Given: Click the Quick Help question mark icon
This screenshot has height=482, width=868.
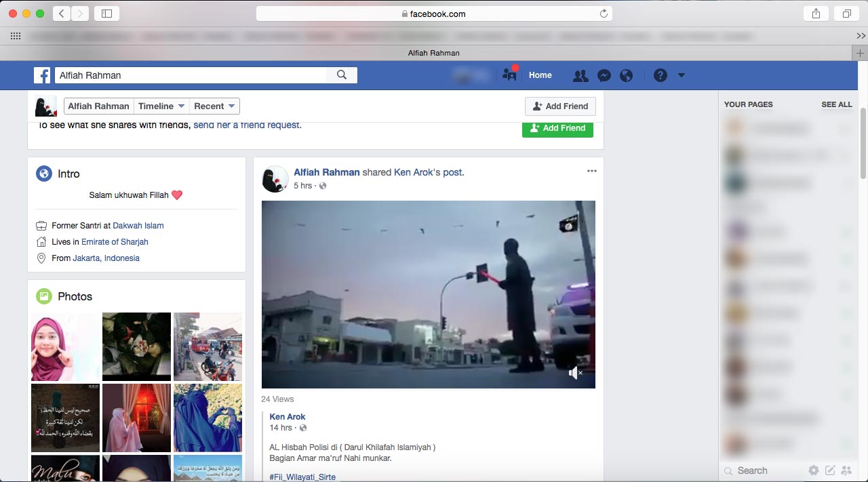Looking at the screenshot, I should pos(660,76).
